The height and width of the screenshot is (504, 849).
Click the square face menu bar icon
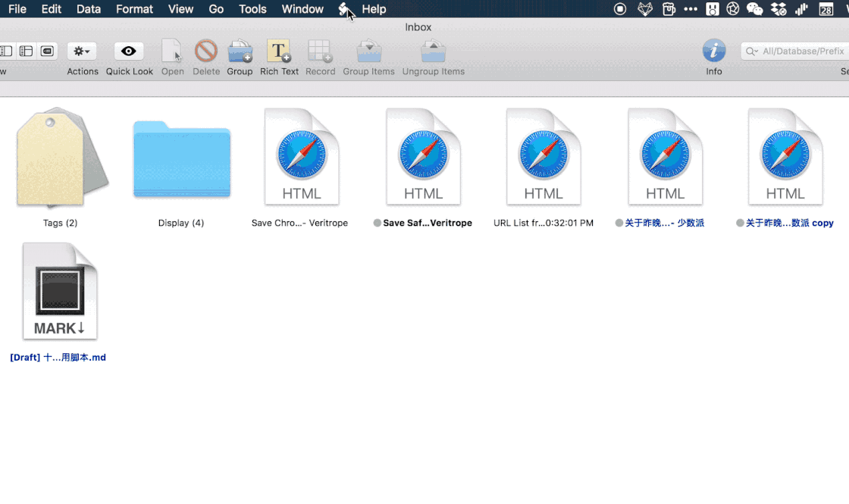pyautogui.click(x=713, y=8)
